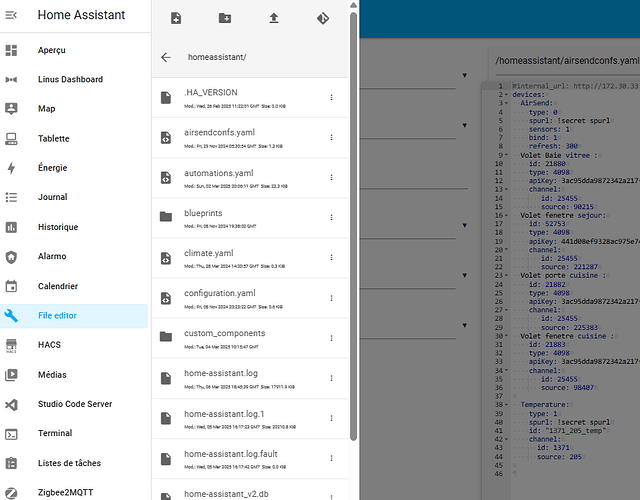Open the blueprints folder
640x500 pixels.
click(250, 218)
